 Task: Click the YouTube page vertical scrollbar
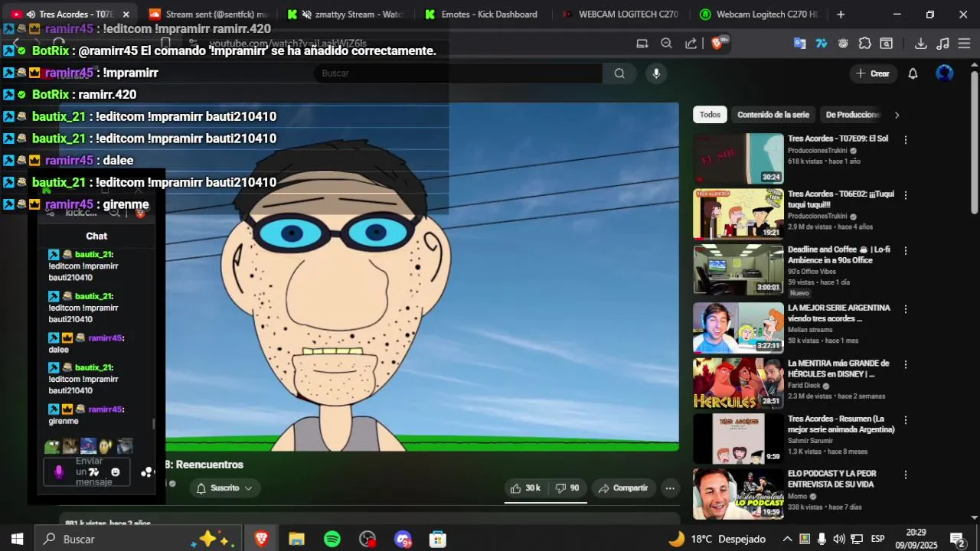click(x=974, y=142)
